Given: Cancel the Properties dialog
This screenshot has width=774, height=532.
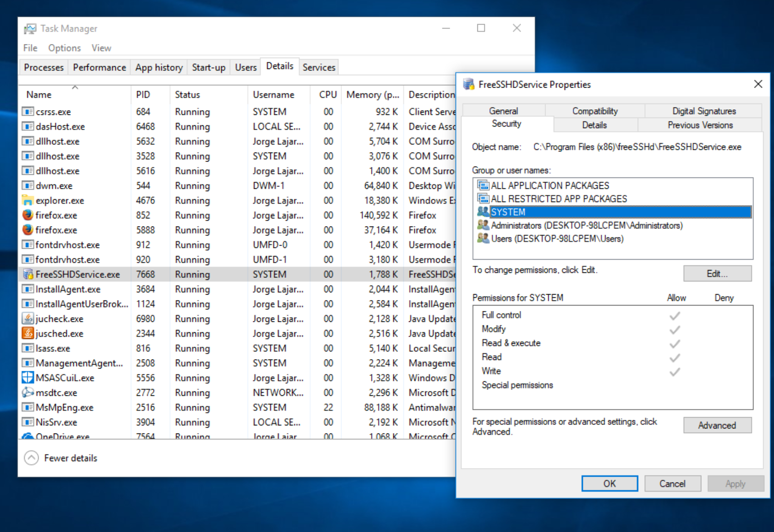Looking at the screenshot, I should 672,483.
